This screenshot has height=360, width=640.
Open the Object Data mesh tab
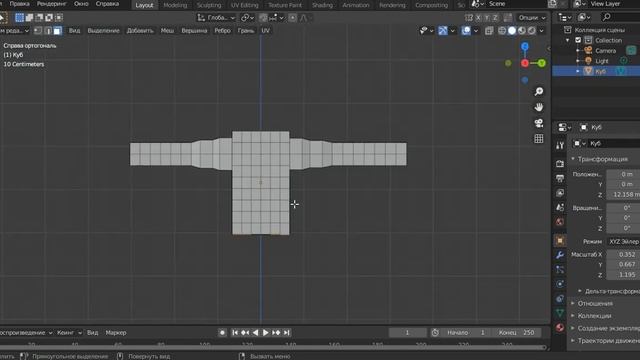click(560, 313)
